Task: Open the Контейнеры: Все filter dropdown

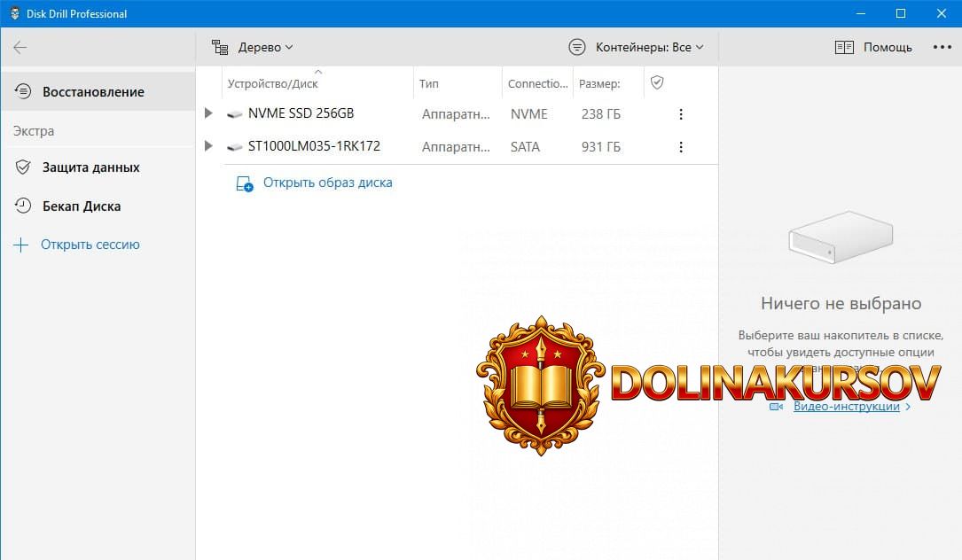Action: pos(637,48)
